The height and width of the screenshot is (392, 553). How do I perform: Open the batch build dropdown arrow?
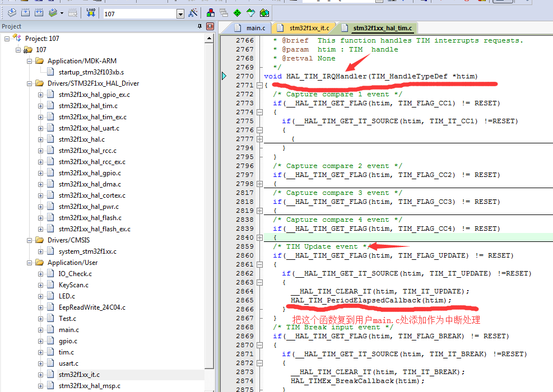62,13
